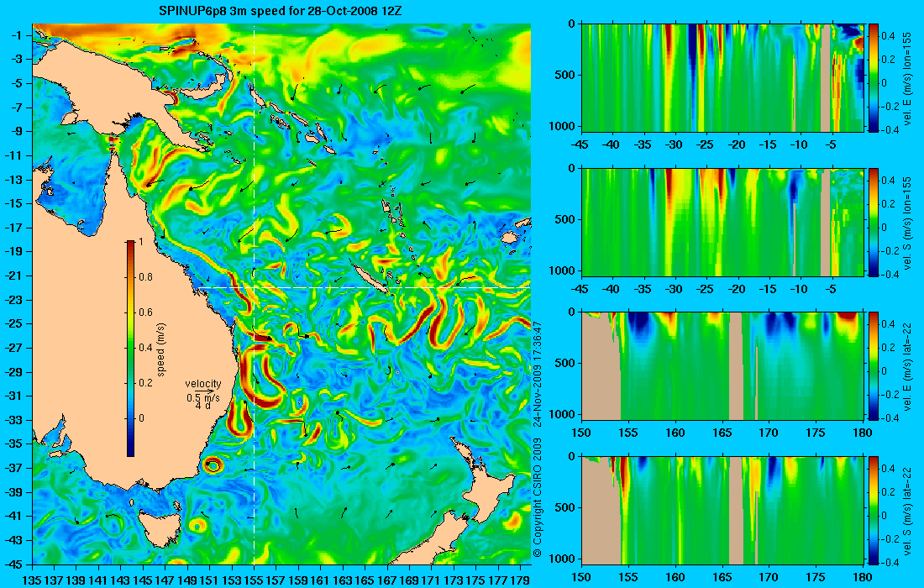
Task: Click the "0.5 m/s" velocity scale text
Action: [202, 397]
